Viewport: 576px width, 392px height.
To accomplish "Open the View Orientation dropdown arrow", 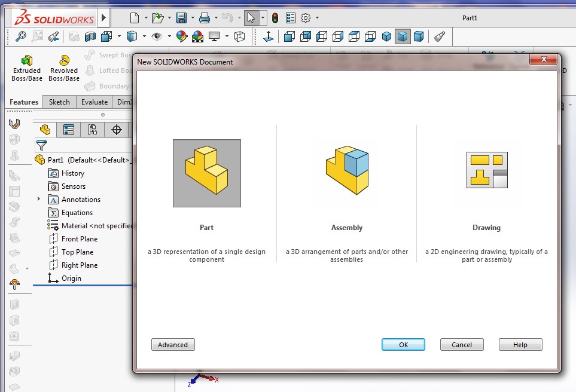I will tap(119, 36).
